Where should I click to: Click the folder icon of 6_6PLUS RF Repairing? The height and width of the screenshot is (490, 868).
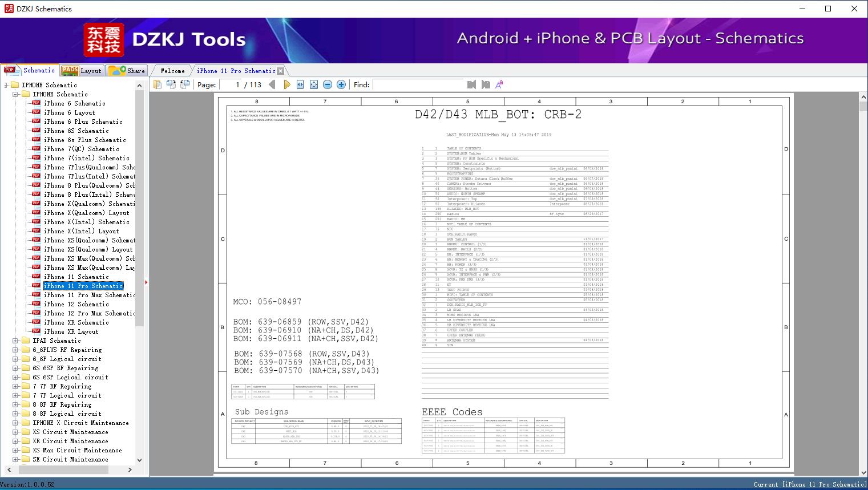pos(26,350)
